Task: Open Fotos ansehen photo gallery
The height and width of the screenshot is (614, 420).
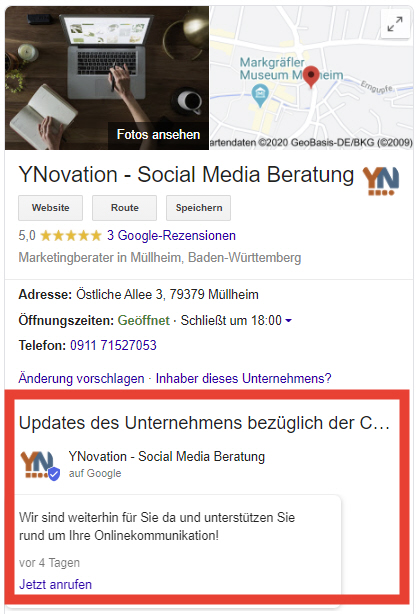Action: (158, 135)
